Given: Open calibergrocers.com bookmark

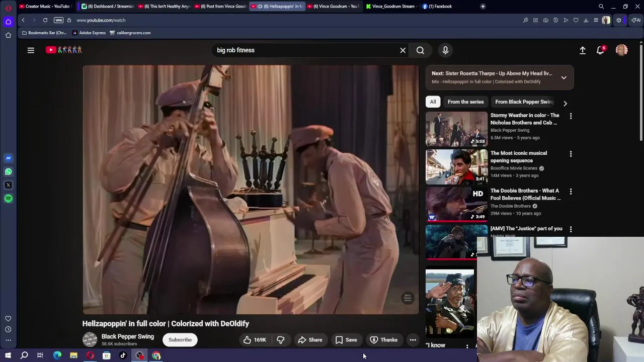Looking at the screenshot, I should coord(130,33).
